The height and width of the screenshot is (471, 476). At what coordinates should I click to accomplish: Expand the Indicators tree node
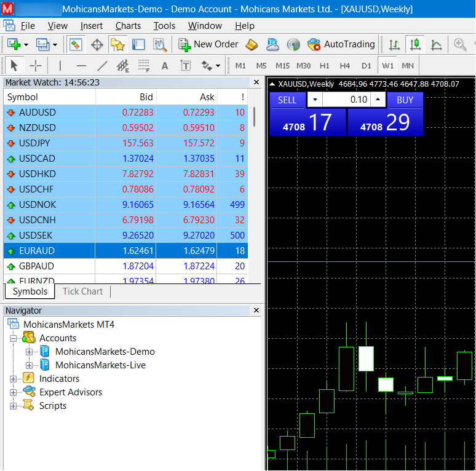coord(13,379)
